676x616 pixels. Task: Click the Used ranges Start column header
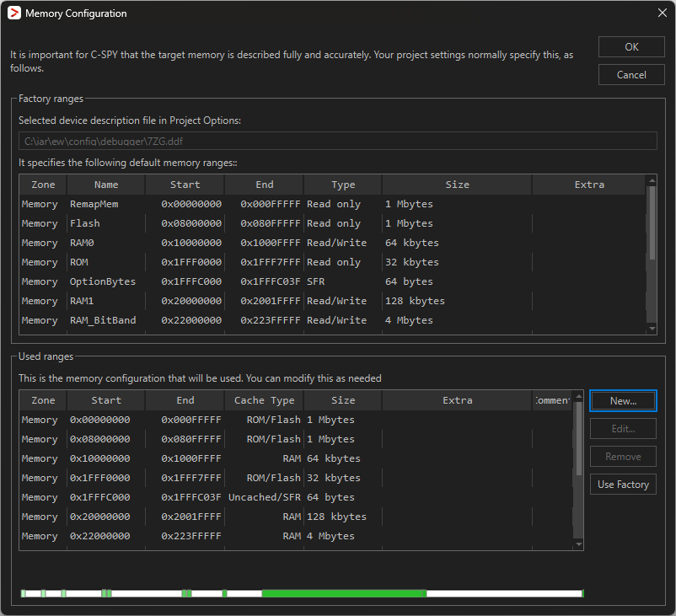tap(106, 400)
